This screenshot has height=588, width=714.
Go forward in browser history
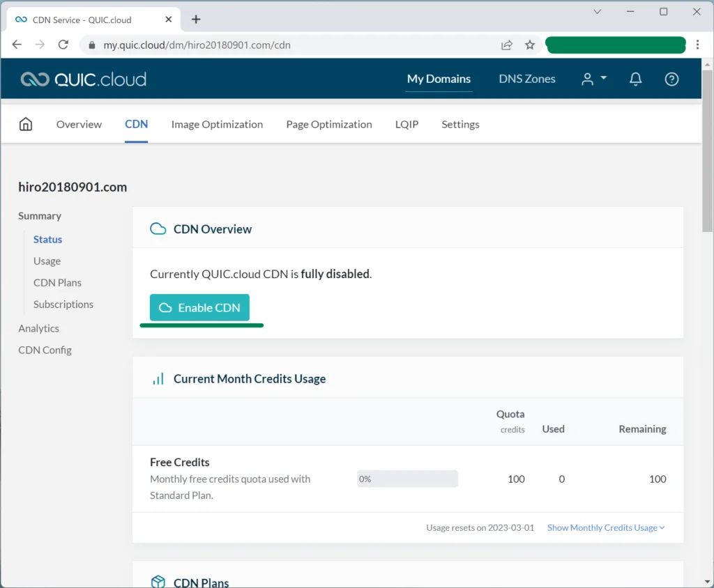[40, 45]
